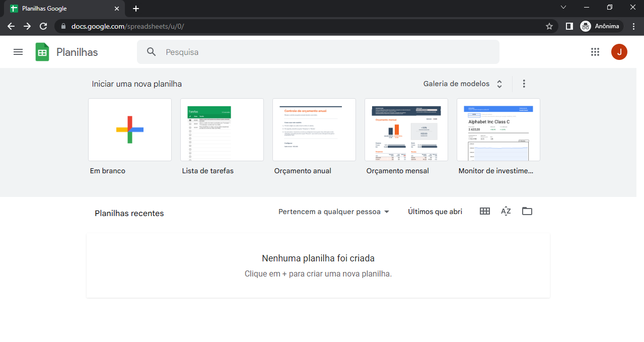Open the account avatar J
The width and height of the screenshot is (644, 342).
click(x=619, y=52)
